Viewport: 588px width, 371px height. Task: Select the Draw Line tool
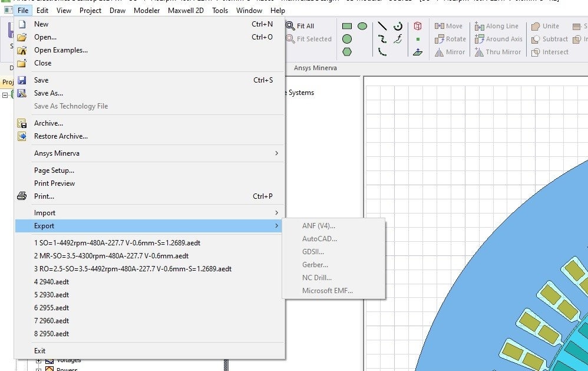[382, 26]
